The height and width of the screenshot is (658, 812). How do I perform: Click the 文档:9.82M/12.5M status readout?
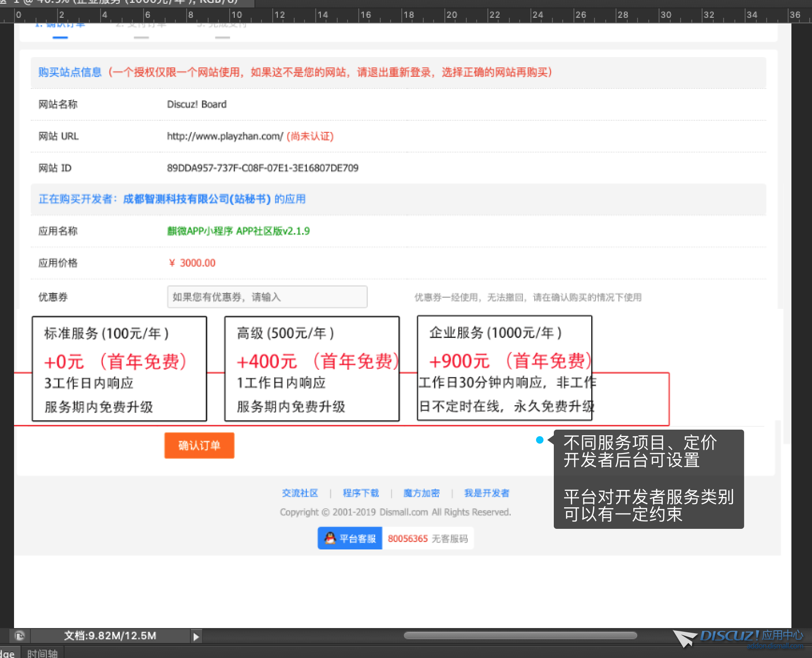click(110, 636)
